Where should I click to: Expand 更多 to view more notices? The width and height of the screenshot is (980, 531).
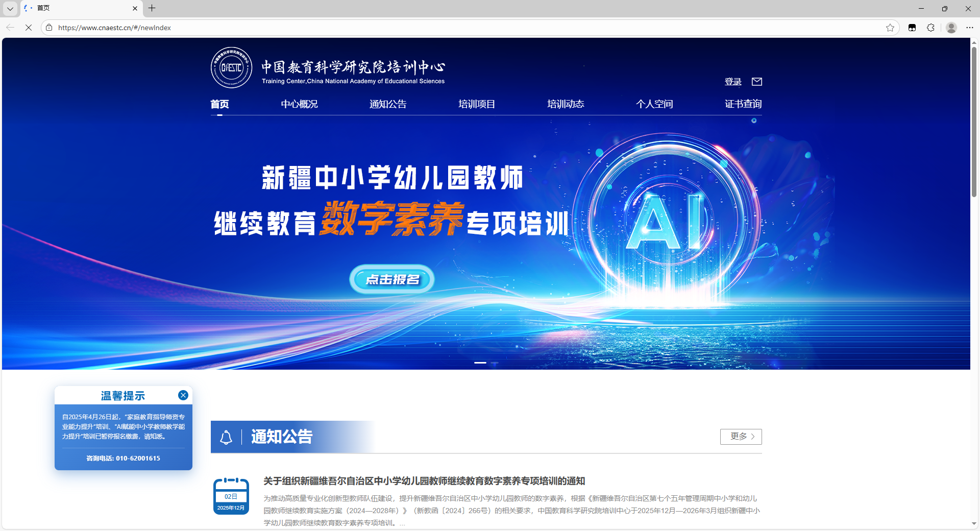741,437
